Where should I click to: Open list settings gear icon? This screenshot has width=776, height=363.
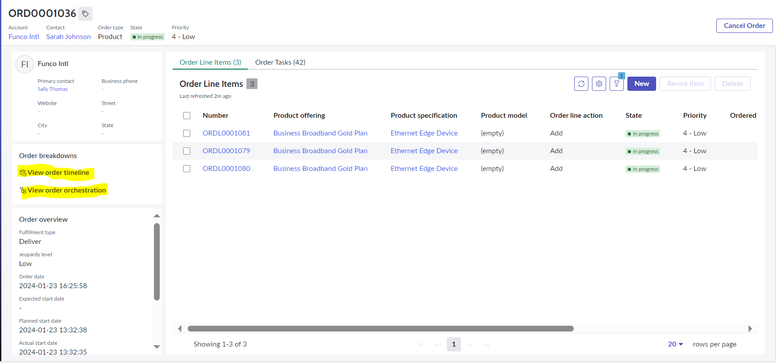click(x=599, y=84)
